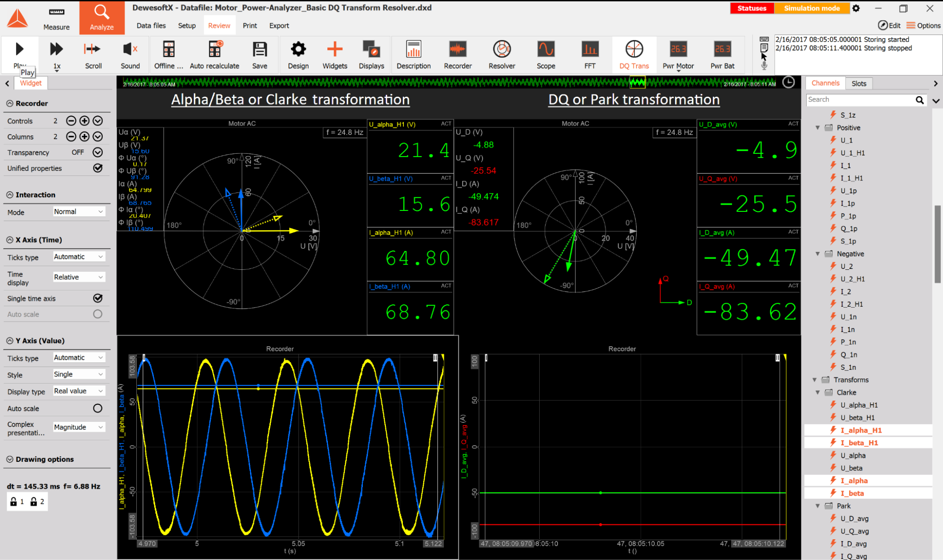Click the yellow selection marker on overview timeline

coord(637,83)
